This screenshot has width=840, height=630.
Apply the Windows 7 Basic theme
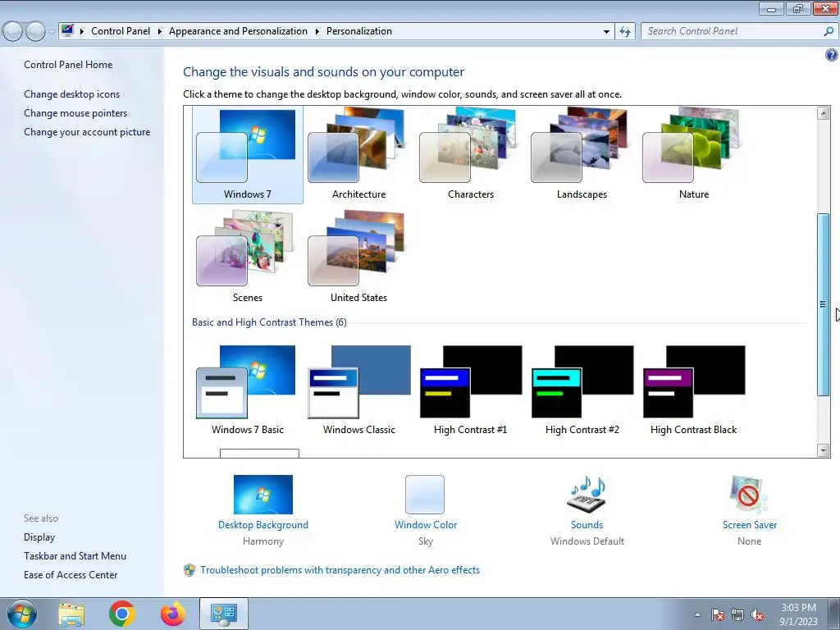(x=247, y=390)
